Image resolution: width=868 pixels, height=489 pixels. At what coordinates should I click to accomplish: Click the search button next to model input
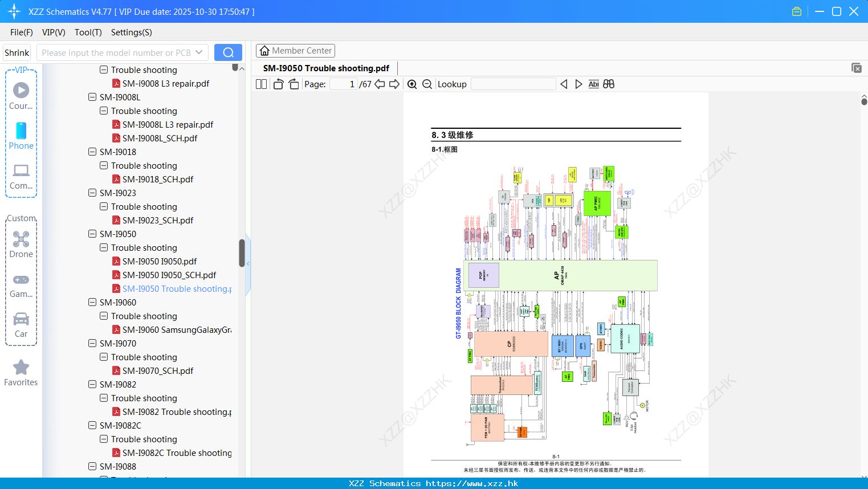(x=228, y=52)
